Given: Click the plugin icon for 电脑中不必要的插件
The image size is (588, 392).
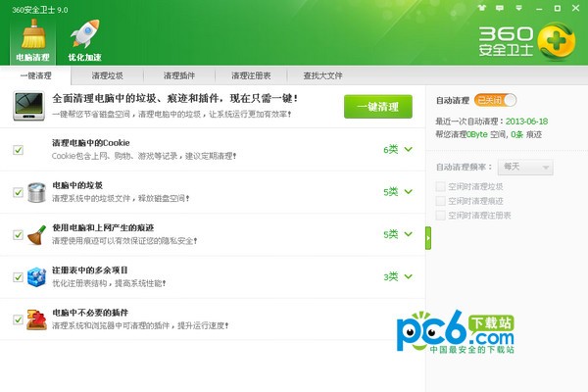Looking at the screenshot, I should tap(37, 319).
